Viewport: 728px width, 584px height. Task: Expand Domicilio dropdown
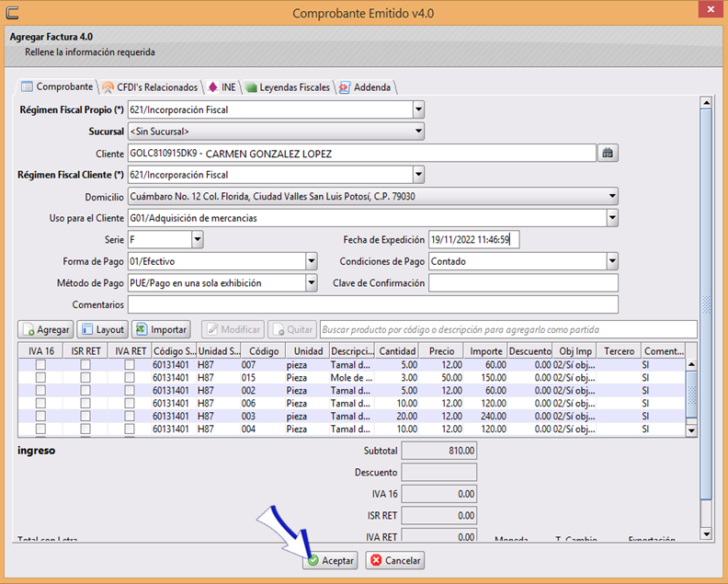[612, 196]
